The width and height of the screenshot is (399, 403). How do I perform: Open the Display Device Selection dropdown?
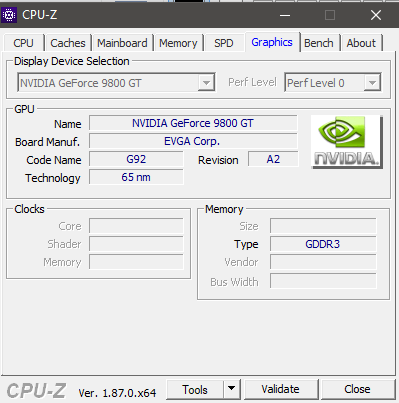[116, 82]
